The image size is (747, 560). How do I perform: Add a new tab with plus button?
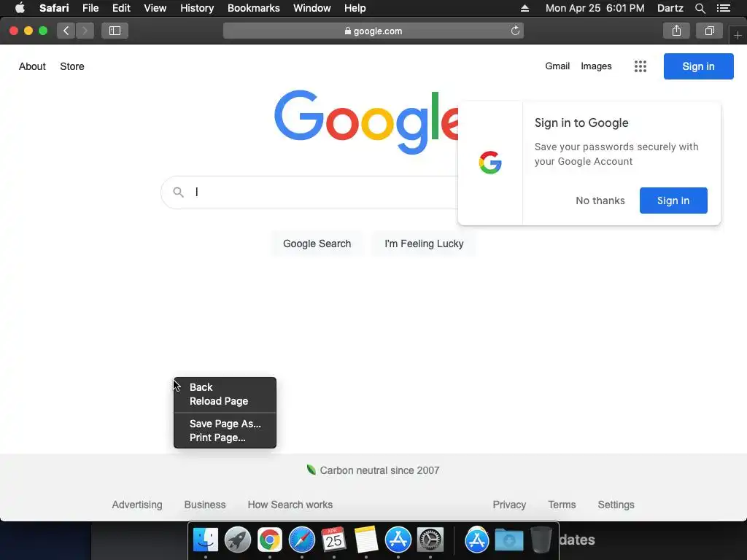coord(738,35)
